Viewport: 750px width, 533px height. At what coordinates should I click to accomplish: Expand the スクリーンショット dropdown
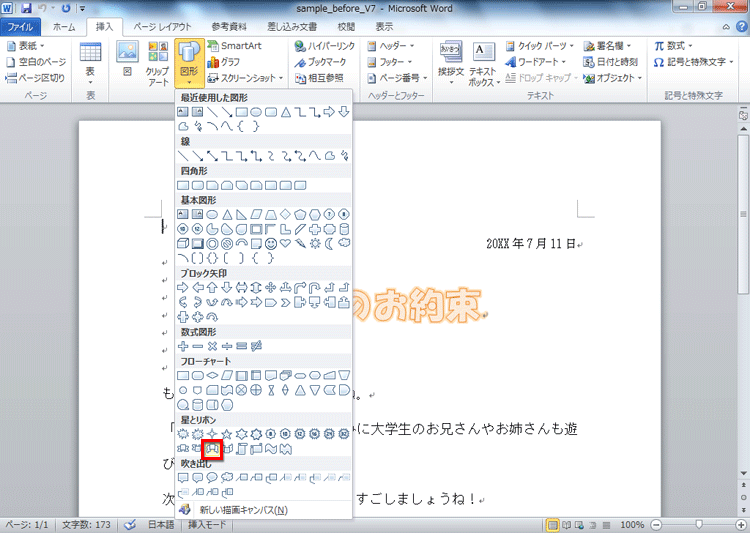[245, 78]
